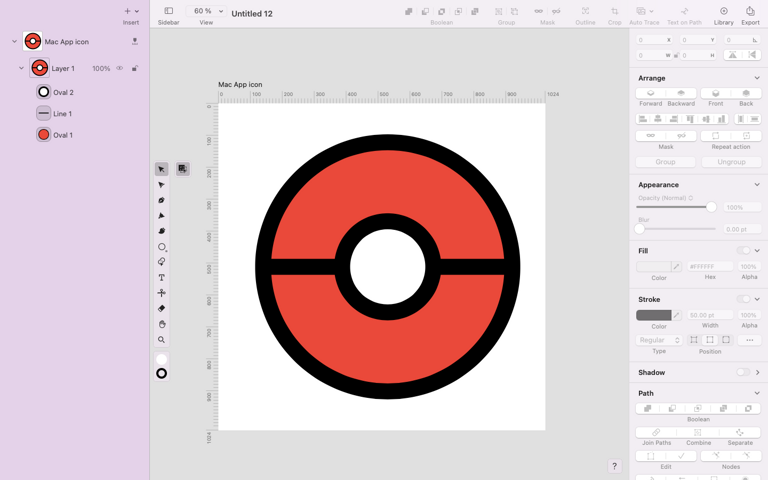Choose the Pen tool in toolbox
Screen dimensions: 768x480
coord(161,200)
